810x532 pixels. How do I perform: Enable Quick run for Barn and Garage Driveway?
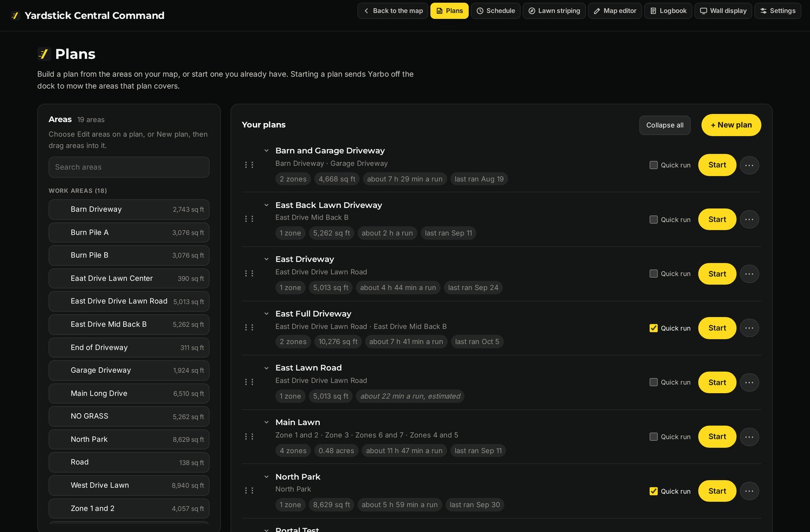653,165
